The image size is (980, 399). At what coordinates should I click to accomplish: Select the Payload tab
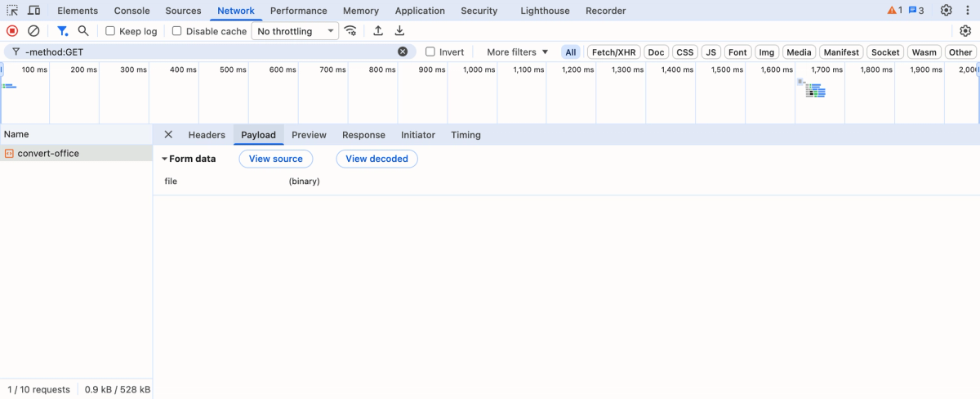coord(258,135)
